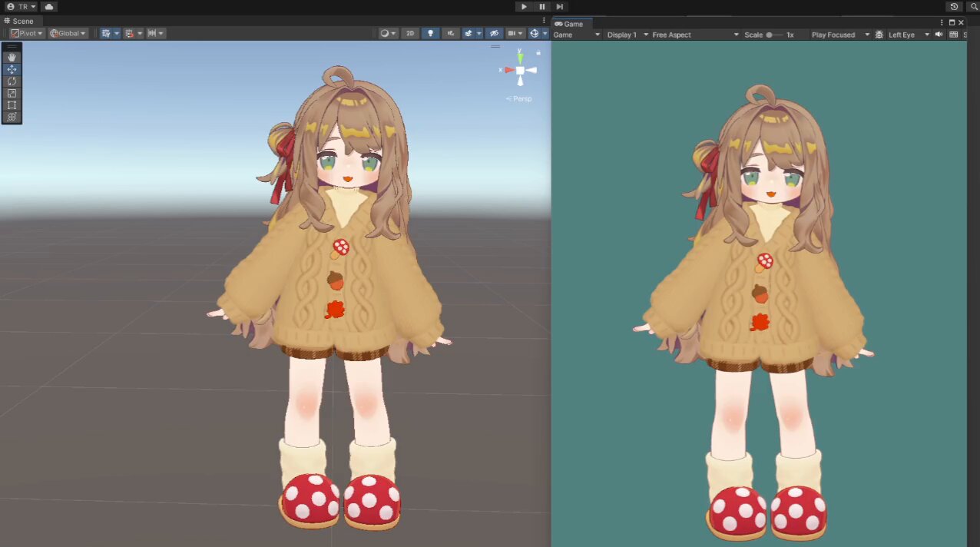This screenshot has width=980, height=547.
Task: Toggle scene audio effects
Action: [450, 34]
